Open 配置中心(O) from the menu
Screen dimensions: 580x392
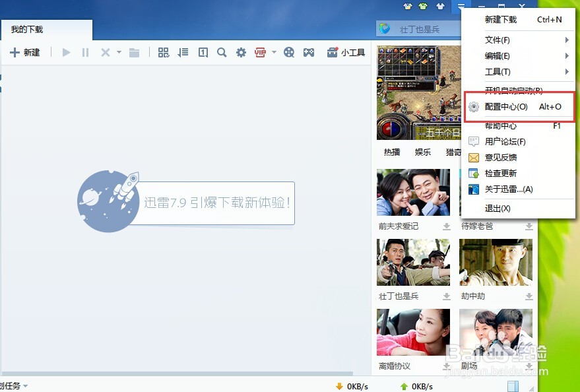pyautogui.click(x=518, y=107)
